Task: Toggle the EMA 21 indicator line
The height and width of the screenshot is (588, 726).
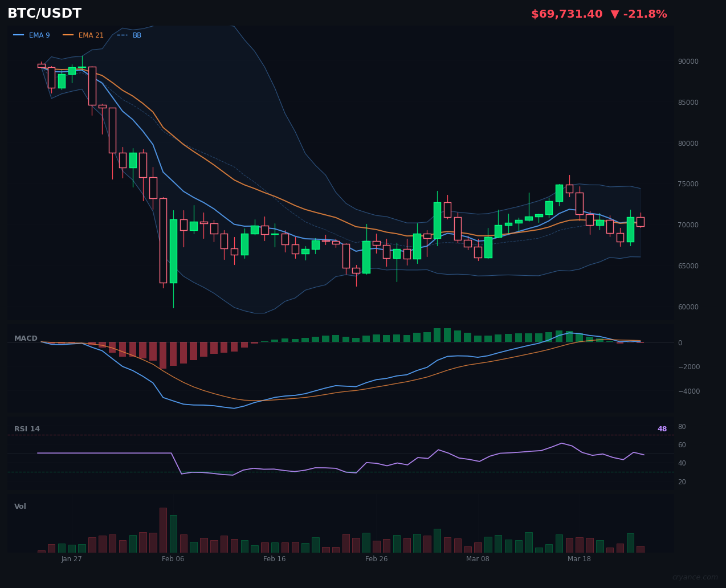Action: click(91, 35)
